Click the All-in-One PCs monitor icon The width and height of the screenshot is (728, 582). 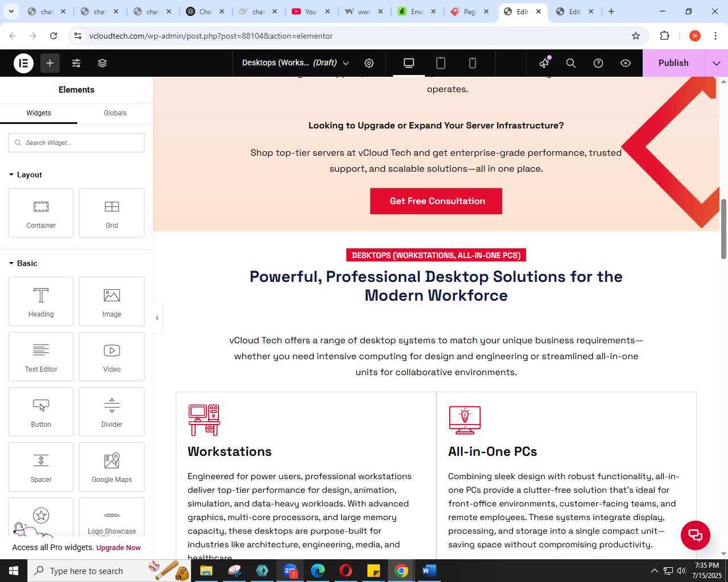click(465, 420)
